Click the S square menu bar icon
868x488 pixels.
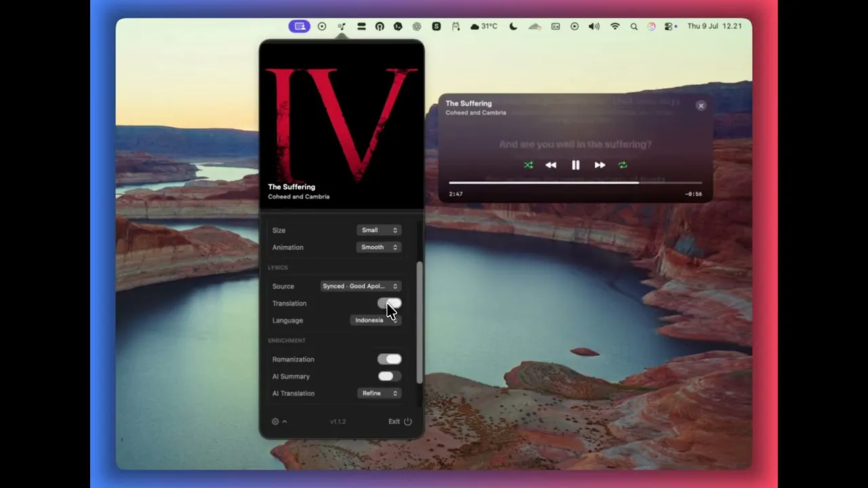pyautogui.click(x=436, y=26)
